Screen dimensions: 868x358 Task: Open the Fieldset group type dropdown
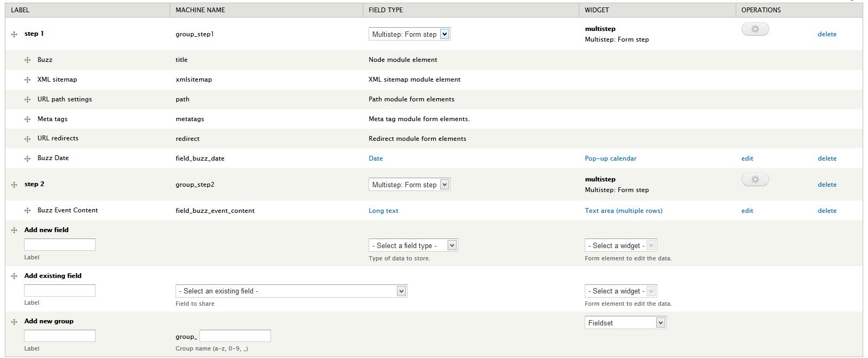tap(625, 323)
